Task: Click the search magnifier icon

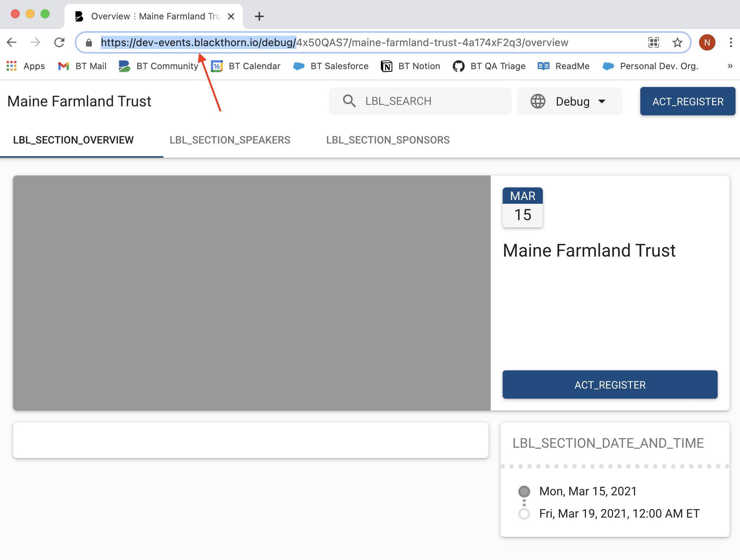Action: 349,101
